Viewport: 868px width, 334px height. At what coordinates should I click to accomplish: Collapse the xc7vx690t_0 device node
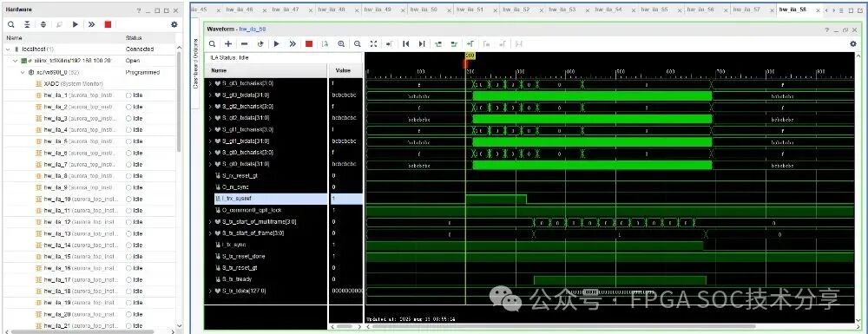click(23, 73)
